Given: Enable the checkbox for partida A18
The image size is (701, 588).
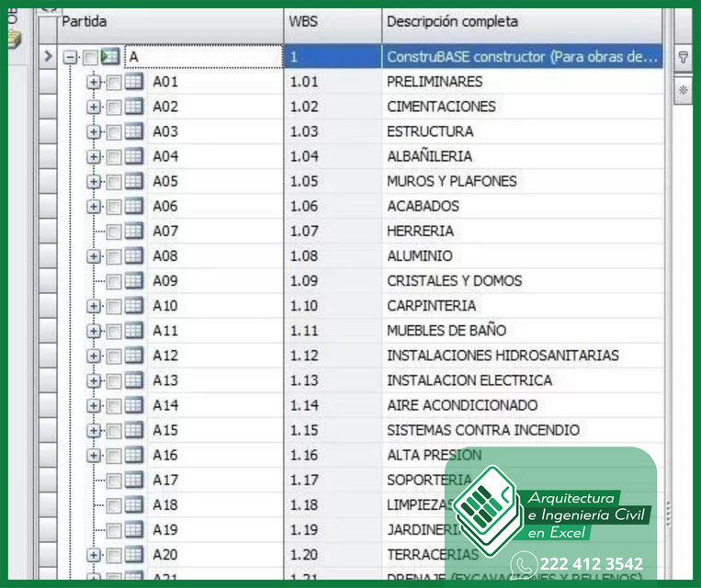Looking at the screenshot, I should tap(114, 505).
